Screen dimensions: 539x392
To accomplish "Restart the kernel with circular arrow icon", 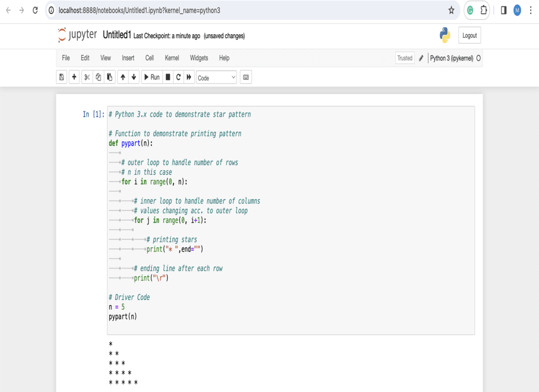I will (x=178, y=77).
